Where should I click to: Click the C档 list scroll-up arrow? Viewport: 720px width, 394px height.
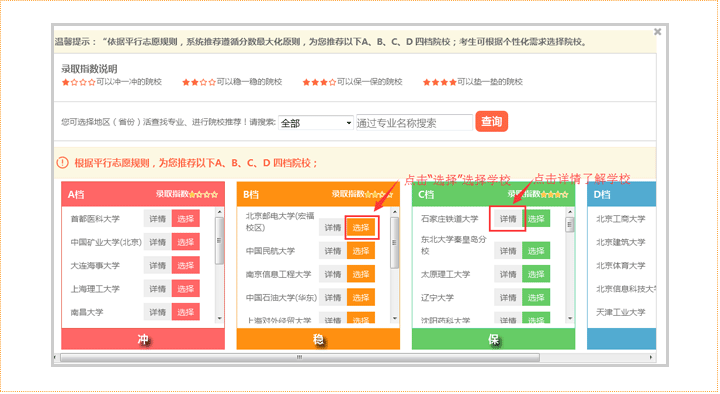[x=570, y=212]
